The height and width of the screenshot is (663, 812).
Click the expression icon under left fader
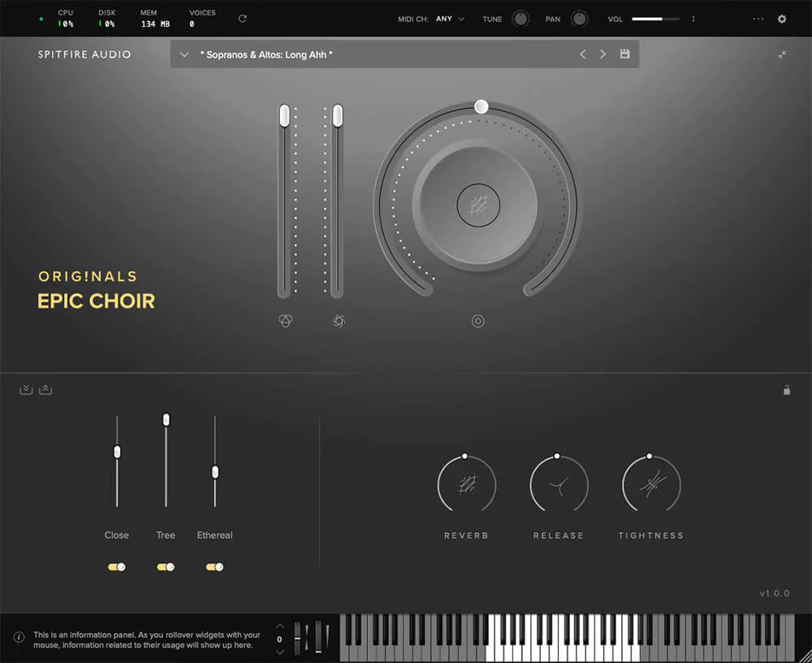click(x=286, y=321)
